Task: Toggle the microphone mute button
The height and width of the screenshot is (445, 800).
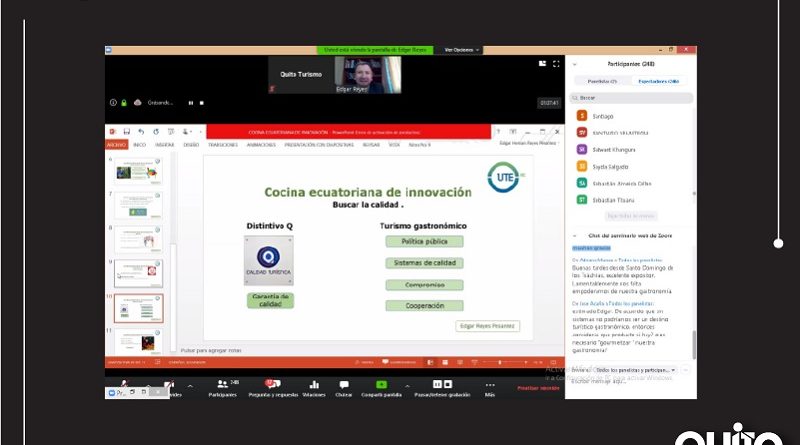Action: pos(124,383)
